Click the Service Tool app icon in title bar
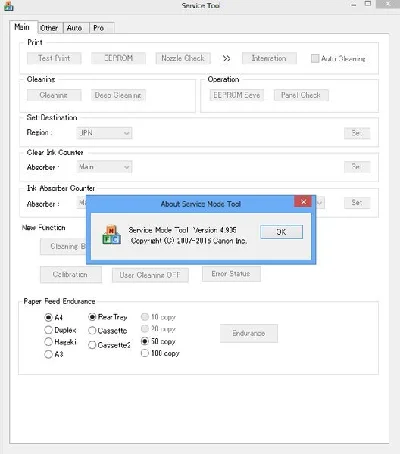Viewport: 400px width, 454px height. (9, 6)
